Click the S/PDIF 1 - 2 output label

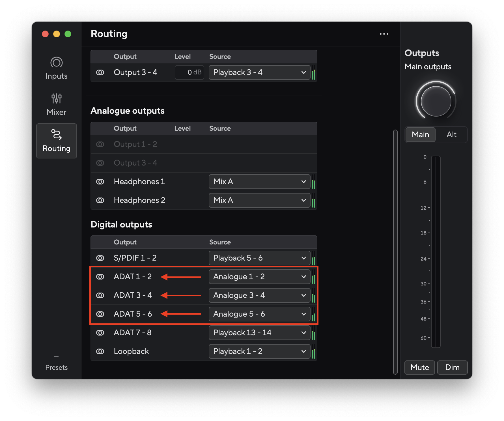[135, 258]
